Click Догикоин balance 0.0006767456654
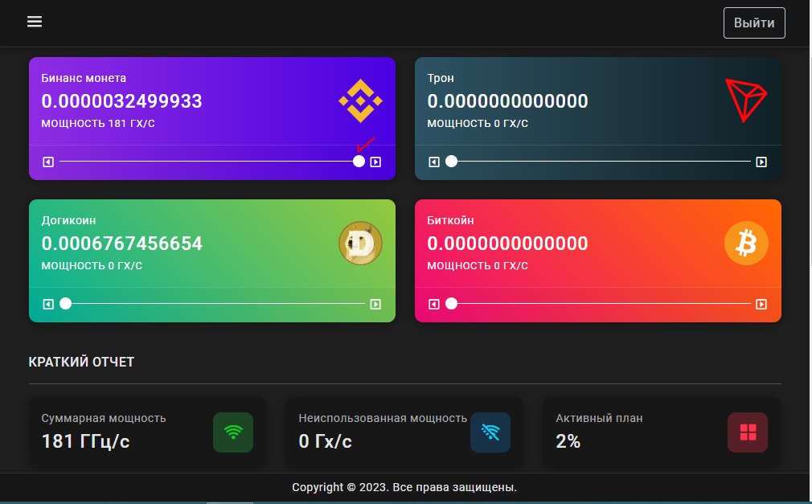This screenshot has height=504, width=812. [x=121, y=244]
